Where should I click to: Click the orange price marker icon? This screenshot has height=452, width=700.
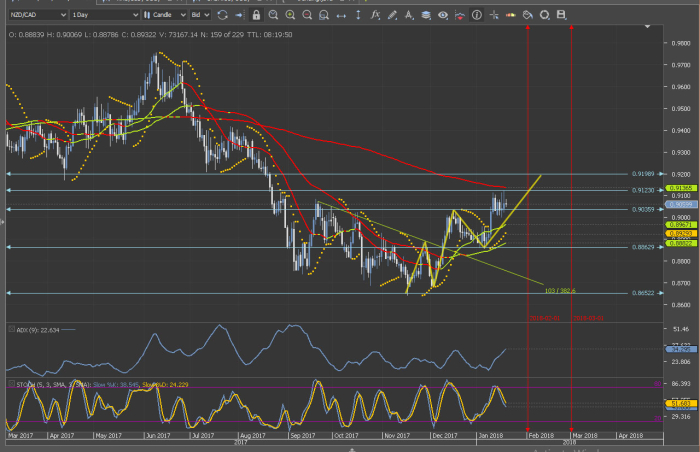[x=511, y=15]
